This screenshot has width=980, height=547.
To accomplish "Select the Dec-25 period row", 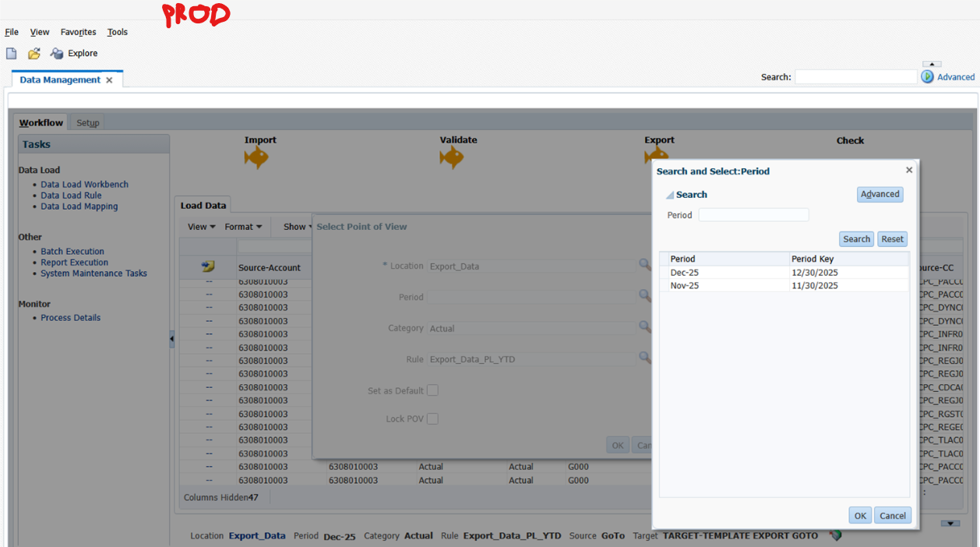I will tap(784, 273).
